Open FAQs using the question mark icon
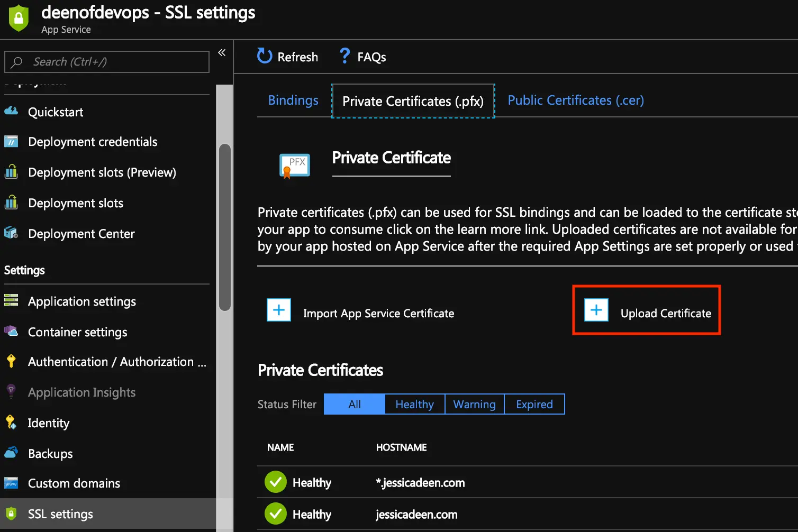 coord(344,56)
